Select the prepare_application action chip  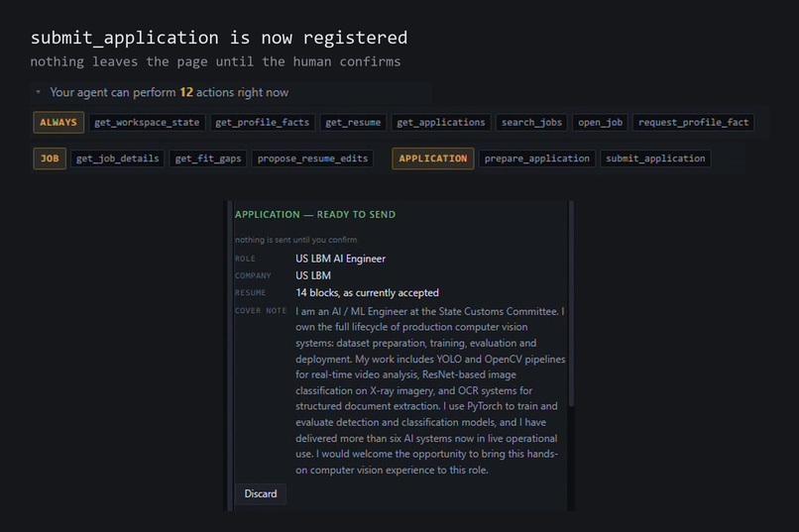(536, 159)
